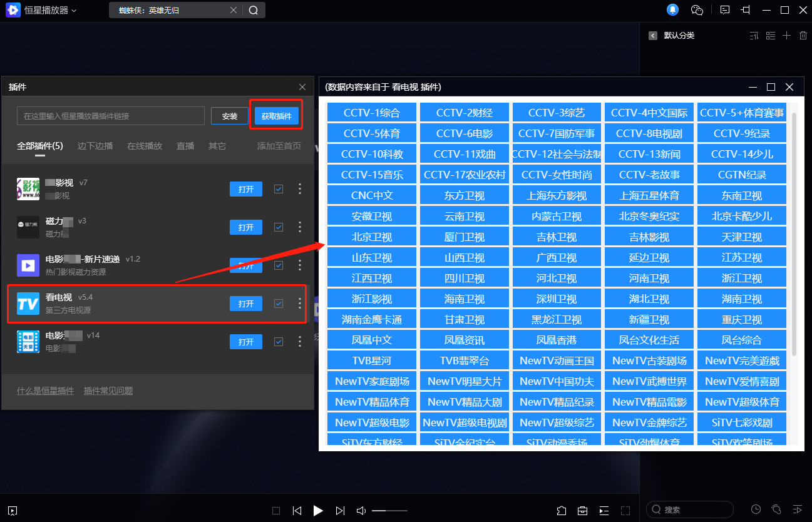The image size is (812, 522).
Task: Toggle checkbox for the 新片速递 plugin
Action: click(x=279, y=265)
